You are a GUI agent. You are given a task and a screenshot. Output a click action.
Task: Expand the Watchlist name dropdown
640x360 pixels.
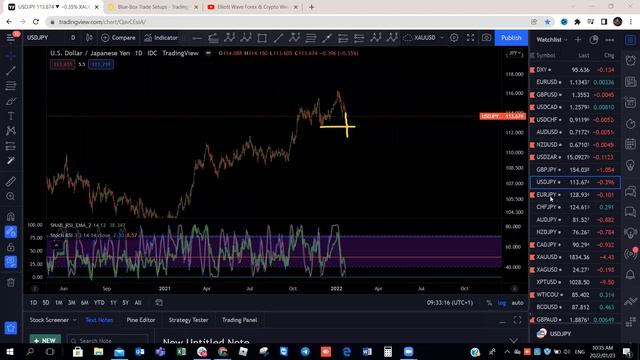click(x=552, y=40)
